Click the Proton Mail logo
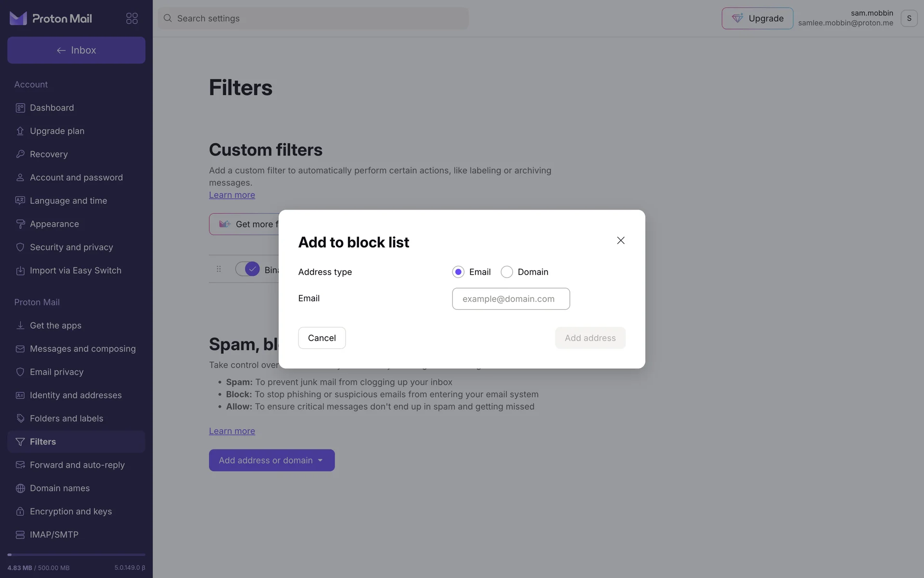This screenshot has height=578, width=924. 51,18
